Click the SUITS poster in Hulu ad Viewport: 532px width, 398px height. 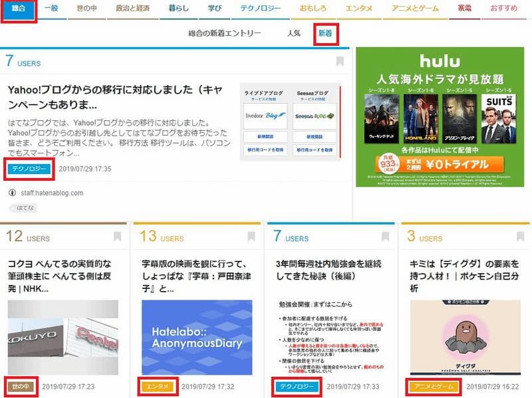tap(499, 119)
